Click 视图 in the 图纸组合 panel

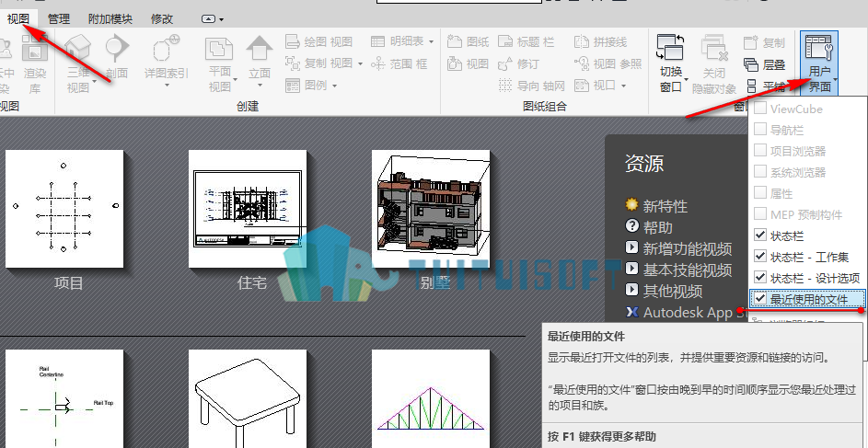point(468,63)
